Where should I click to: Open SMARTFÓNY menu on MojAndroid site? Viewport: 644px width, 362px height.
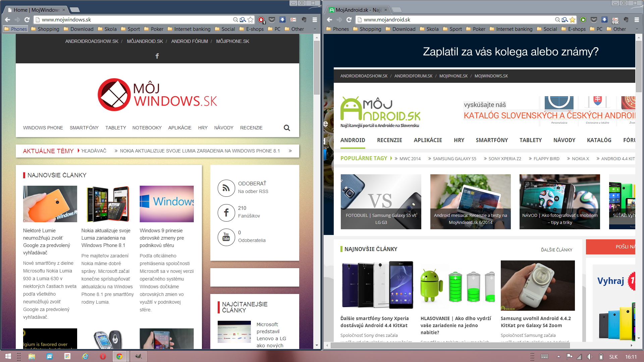click(492, 140)
